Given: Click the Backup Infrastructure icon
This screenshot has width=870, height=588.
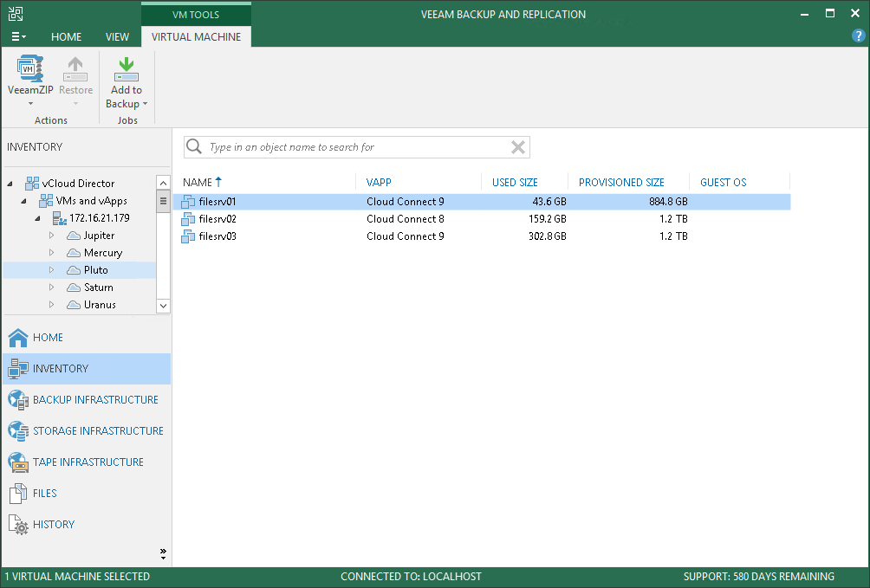Looking at the screenshot, I should point(17,400).
